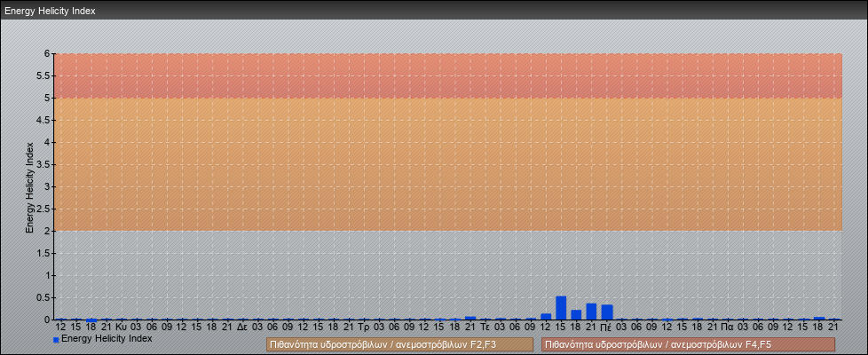Image resolution: width=868 pixels, height=355 pixels.
Task: Click the Δε day label on x-axis
Action: point(242,327)
